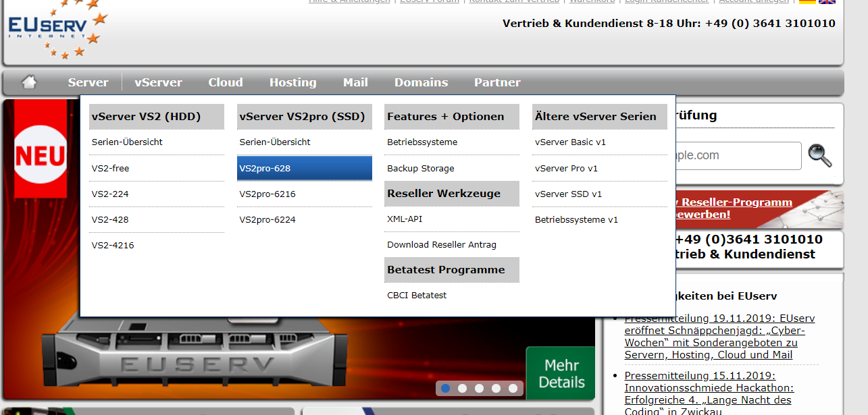This screenshot has width=868, height=415.
Task: Select VS2-428 vServer plan
Action: pos(157,219)
